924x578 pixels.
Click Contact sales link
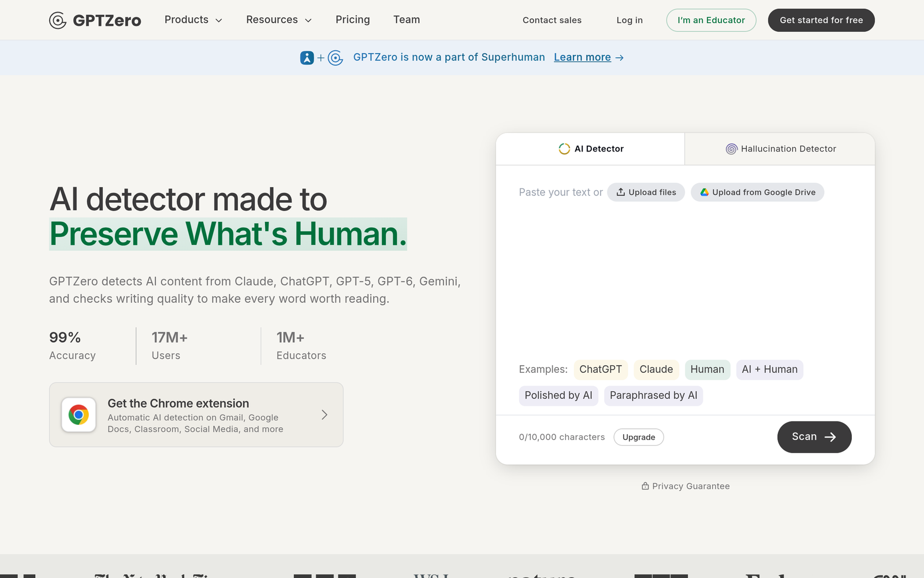552,20
